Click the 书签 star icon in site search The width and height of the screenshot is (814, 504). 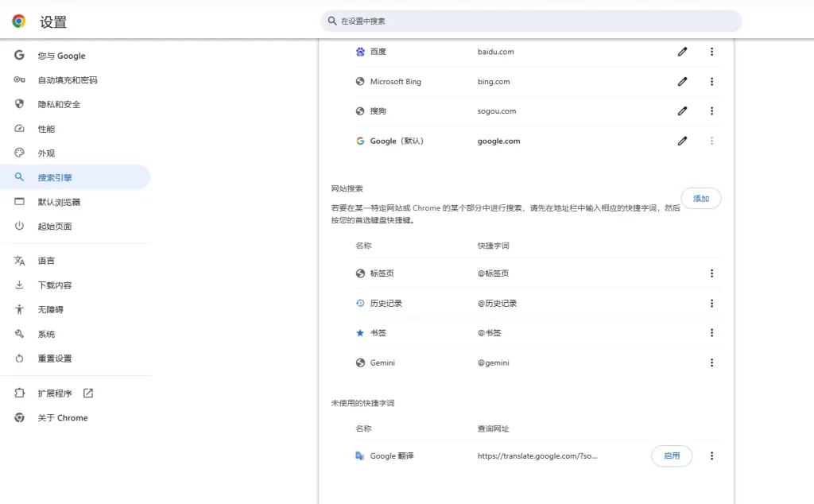point(360,333)
